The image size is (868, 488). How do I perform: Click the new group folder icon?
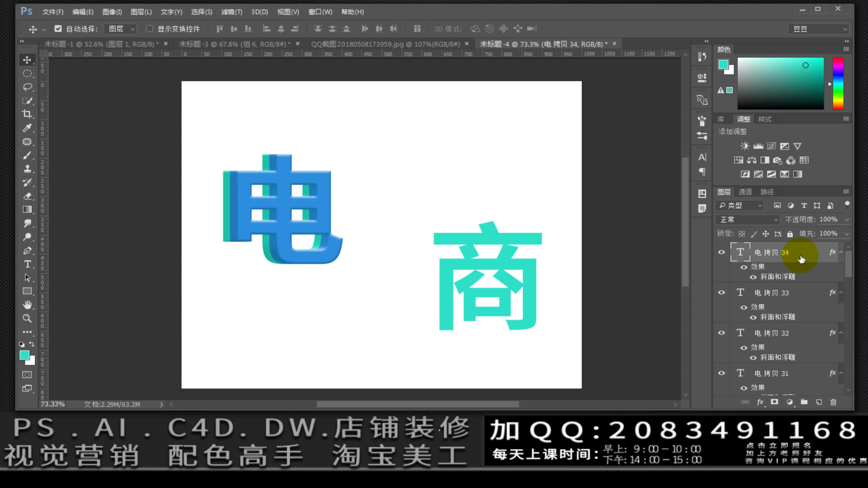pyautogui.click(x=804, y=402)
